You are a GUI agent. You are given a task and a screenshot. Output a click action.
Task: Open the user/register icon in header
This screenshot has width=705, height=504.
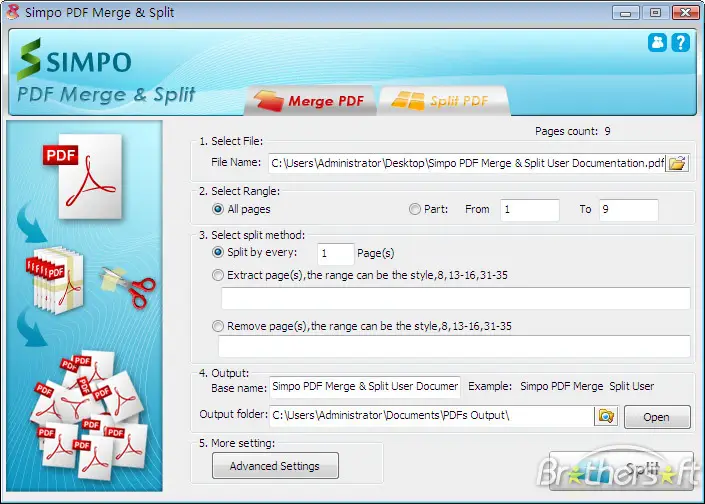pos(657,43)
